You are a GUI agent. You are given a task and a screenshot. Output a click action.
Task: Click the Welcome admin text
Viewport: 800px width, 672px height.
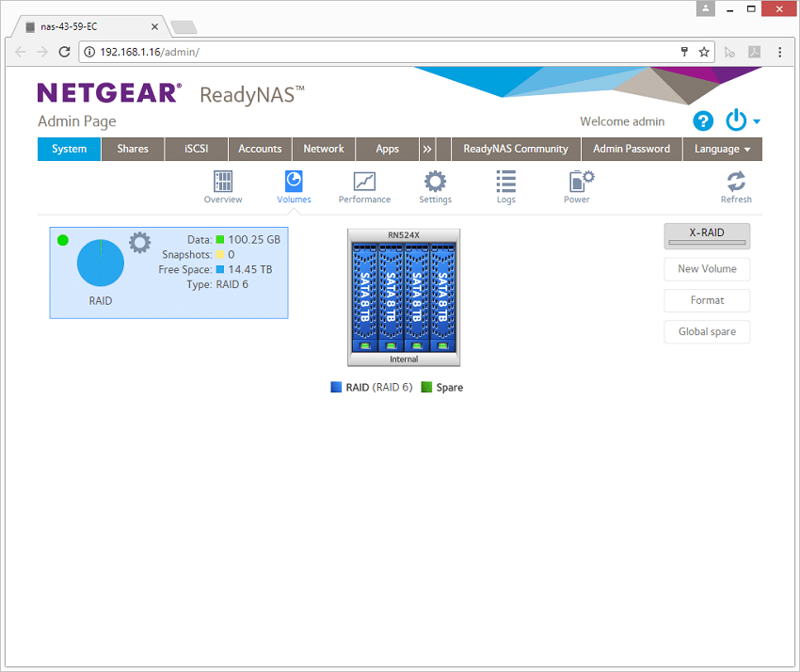click(622, 121)
